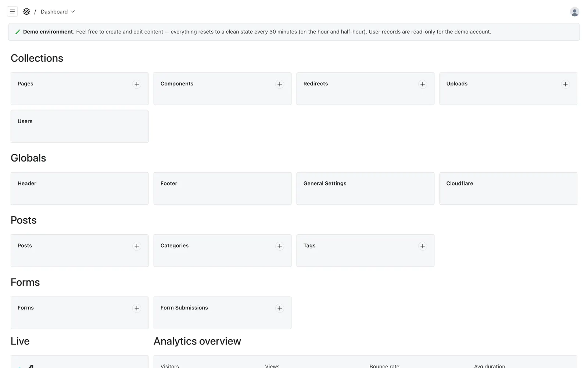
Task: Open the Uploads collection card
Action: point(508,89)
